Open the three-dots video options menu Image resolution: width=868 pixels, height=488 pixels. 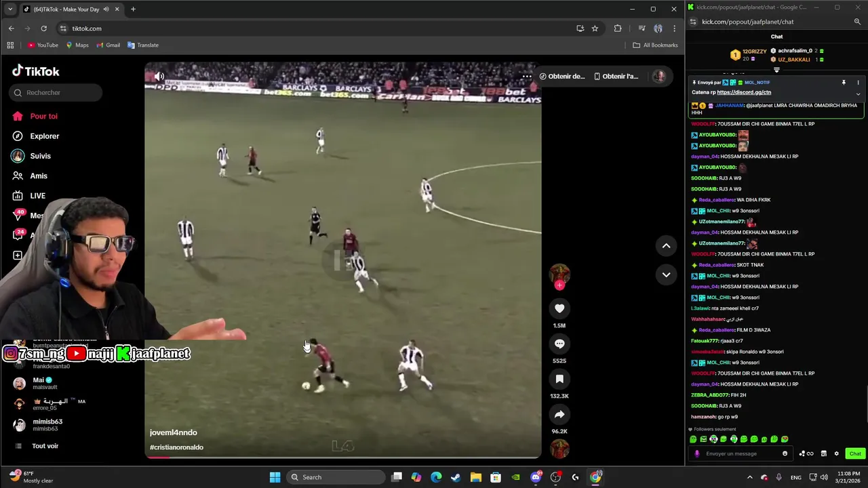click(526, 77)
